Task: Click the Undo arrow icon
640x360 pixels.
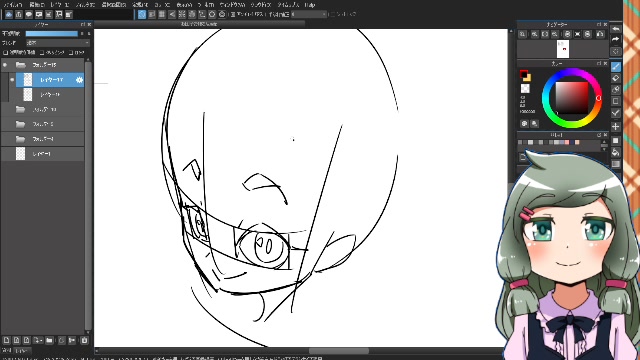Action: (x=616, y=29)
